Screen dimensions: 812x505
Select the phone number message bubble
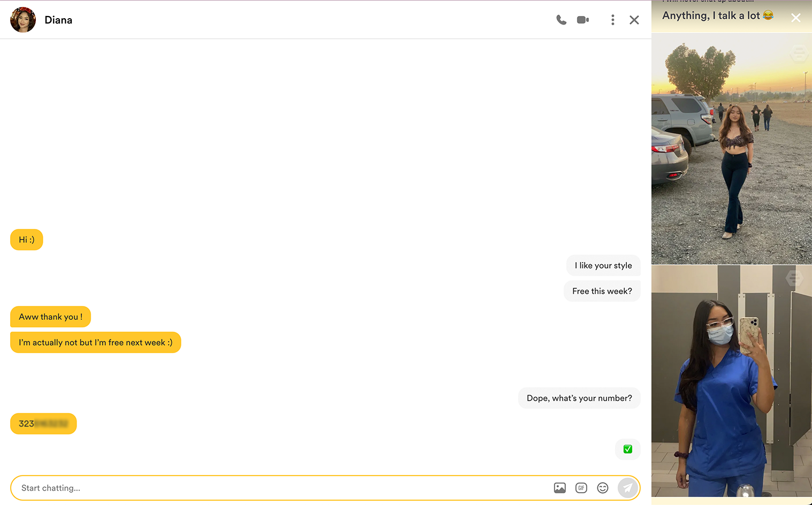pos(43,424)
